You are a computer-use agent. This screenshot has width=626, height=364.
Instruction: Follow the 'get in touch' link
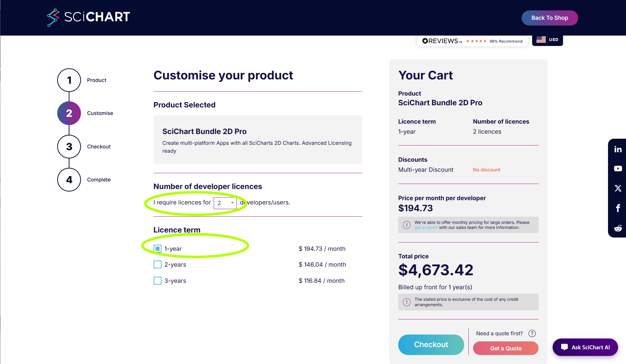tap(426, 227)
